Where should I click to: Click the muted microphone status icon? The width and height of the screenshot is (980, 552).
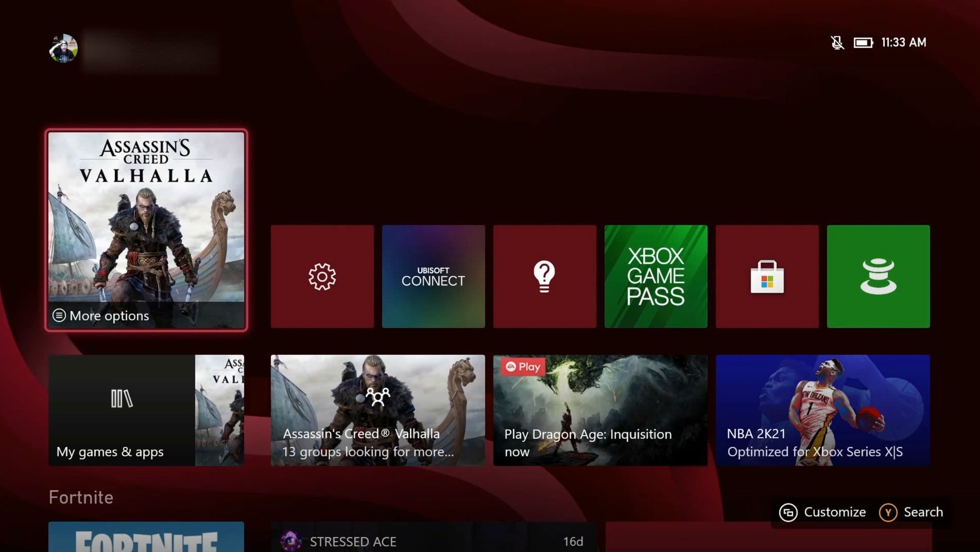[x=837, y=43]
